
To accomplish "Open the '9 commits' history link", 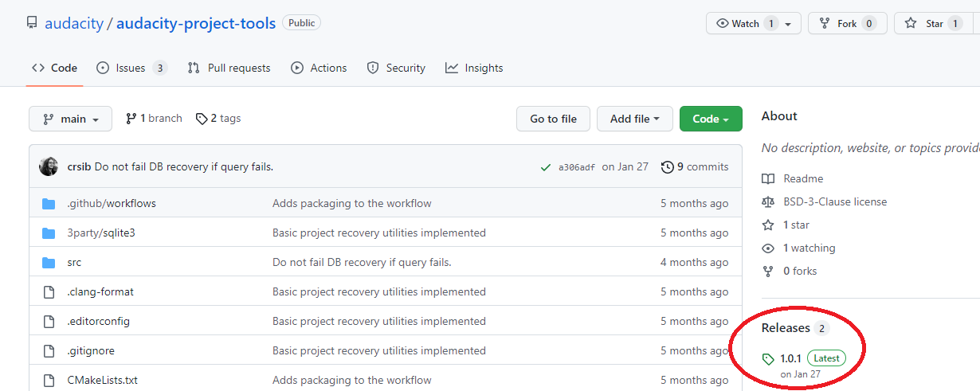I will (695, 166).
